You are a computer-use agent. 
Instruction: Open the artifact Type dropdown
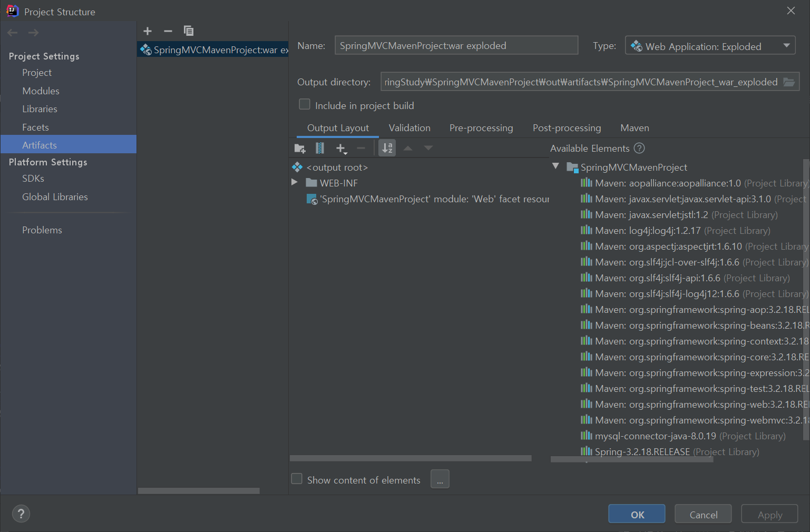tap(710, 46)
